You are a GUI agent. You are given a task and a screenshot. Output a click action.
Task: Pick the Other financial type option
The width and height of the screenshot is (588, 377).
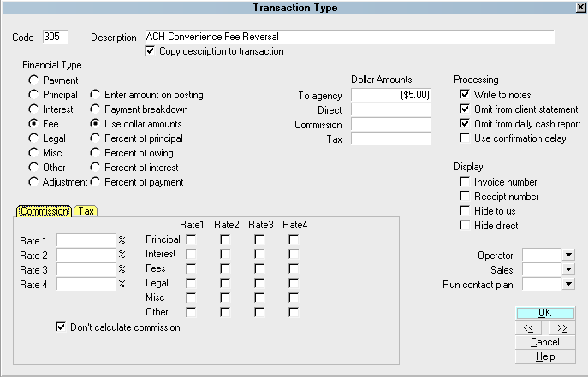tap(33, 167)
